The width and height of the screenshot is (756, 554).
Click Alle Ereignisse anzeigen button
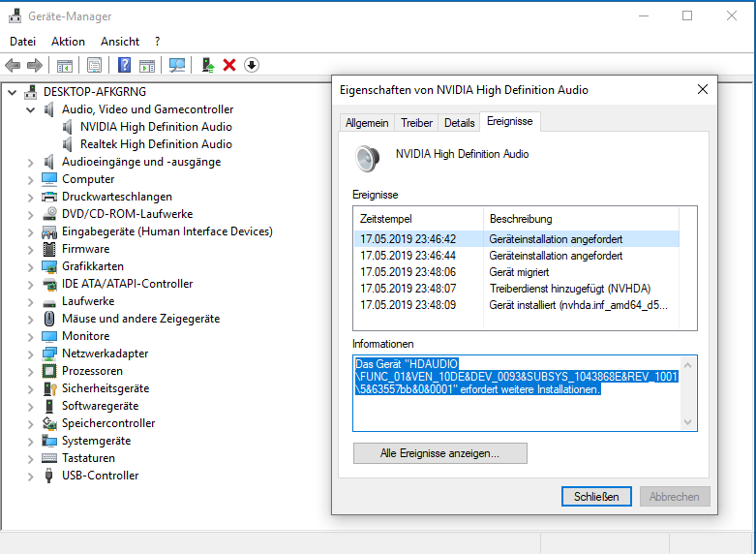pyautogui.click(x=440, y=453)
